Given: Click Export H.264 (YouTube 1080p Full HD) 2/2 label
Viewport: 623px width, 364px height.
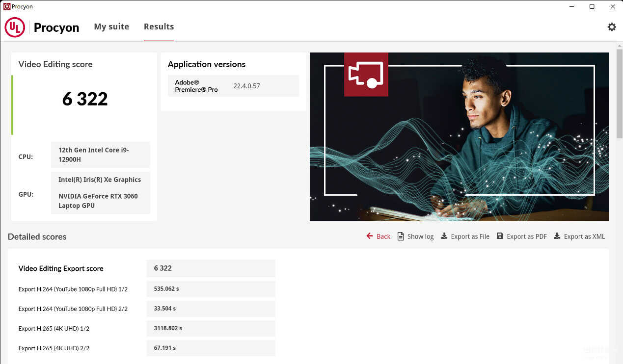Looking at the screenshot, I should pyautogui.click(x=73, y=309).
